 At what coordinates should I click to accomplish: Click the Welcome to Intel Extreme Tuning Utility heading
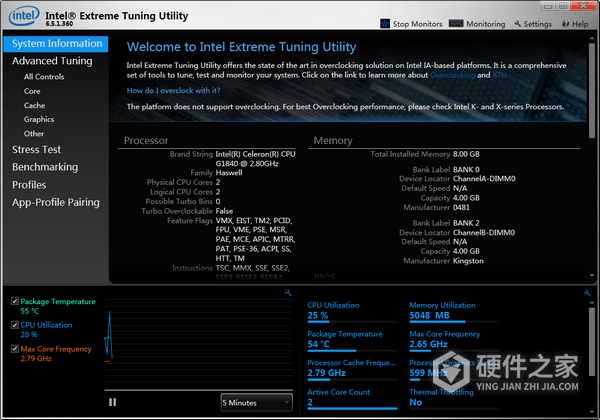[241, 47]
